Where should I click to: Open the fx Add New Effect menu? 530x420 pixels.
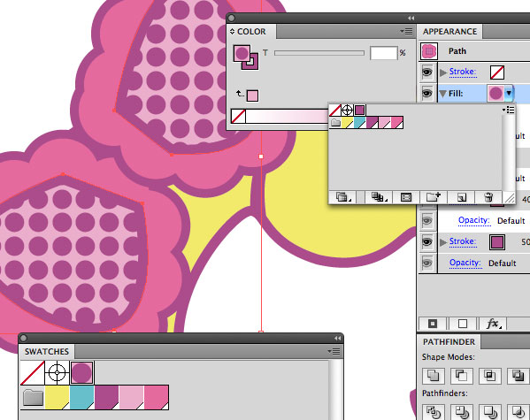point(493,324)
